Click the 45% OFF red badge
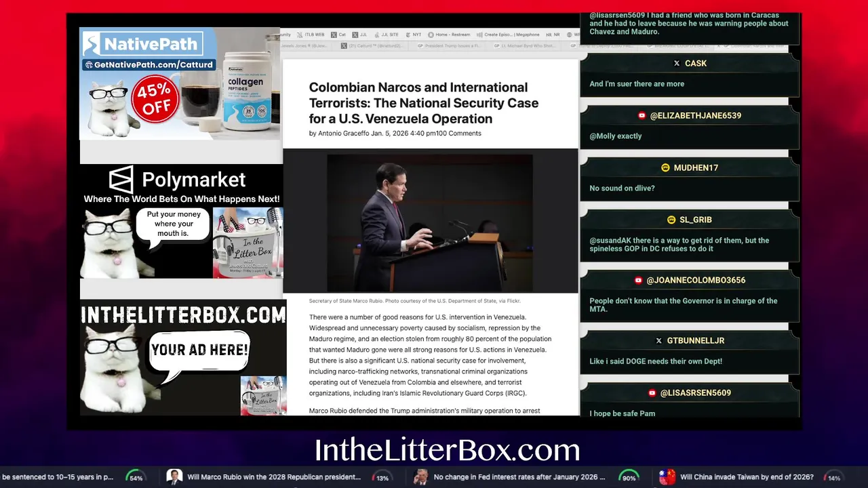 (x=156, y=100)
